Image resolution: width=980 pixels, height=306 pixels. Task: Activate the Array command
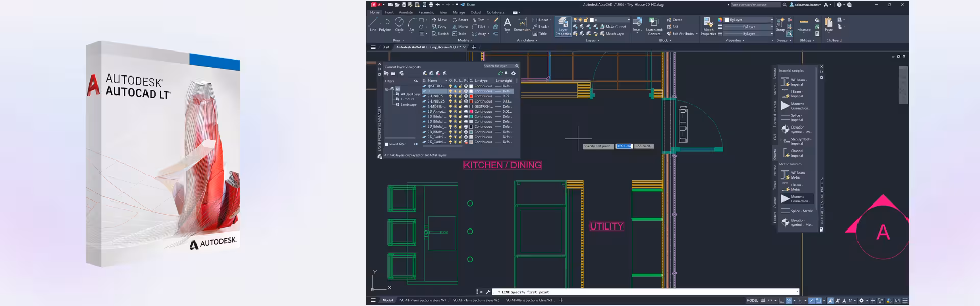click(479, 34)
